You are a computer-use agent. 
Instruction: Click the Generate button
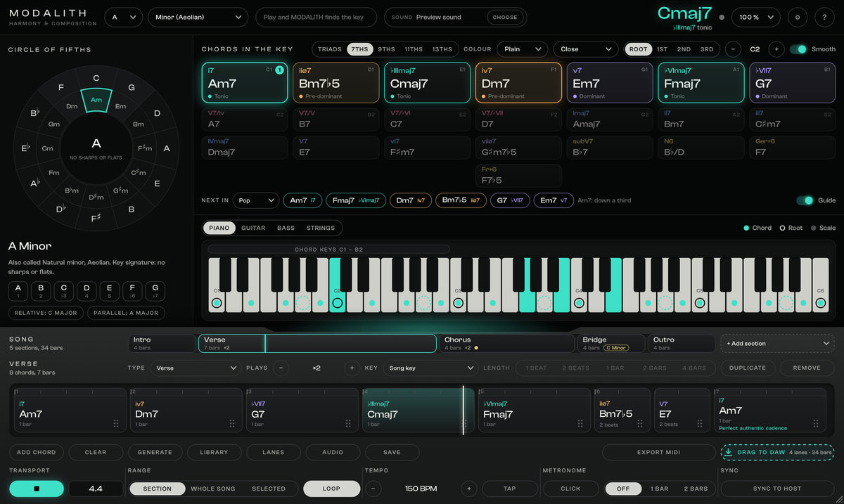[x=155, y=452]
